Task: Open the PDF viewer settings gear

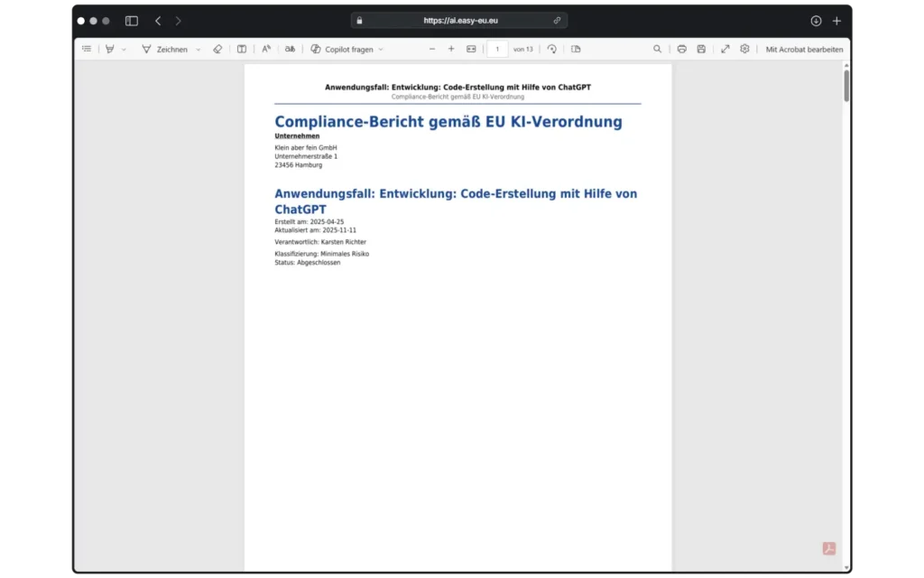Action: [744, 49]
